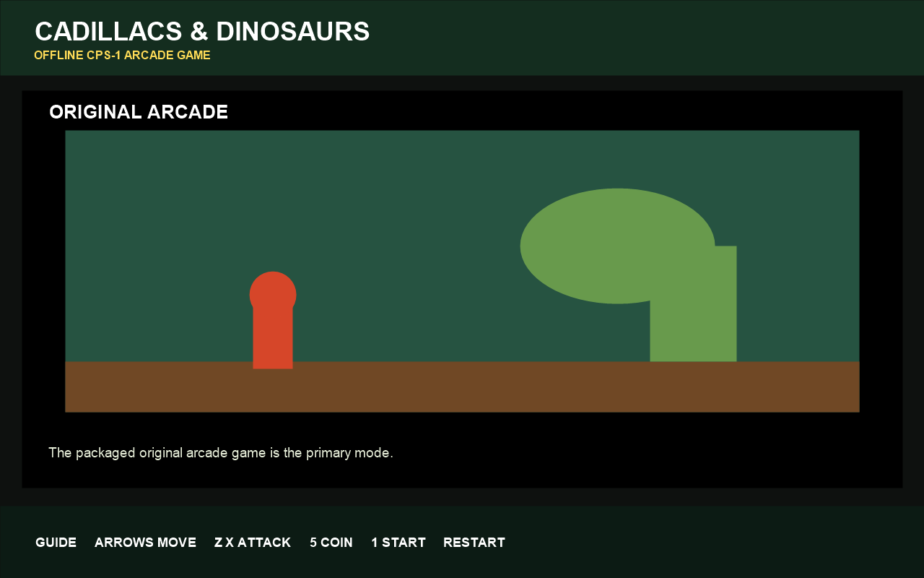924x578 pixels.
Task: Click the red player character in the game
Action: (x=273, y=320)
